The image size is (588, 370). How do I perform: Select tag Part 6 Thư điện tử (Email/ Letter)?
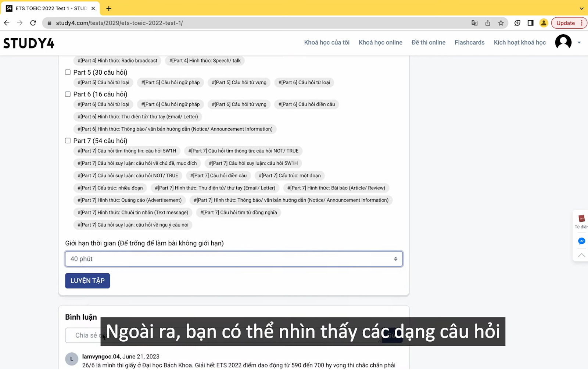138,117
